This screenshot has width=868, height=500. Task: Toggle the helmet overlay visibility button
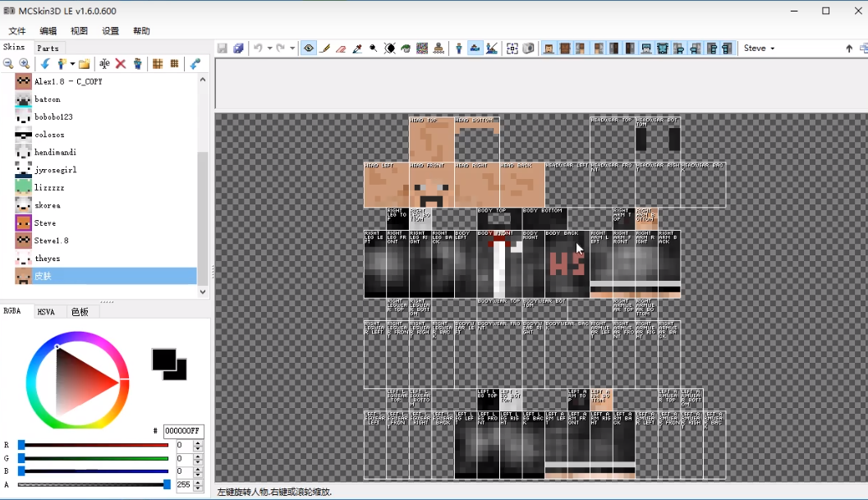click(646, 48)
